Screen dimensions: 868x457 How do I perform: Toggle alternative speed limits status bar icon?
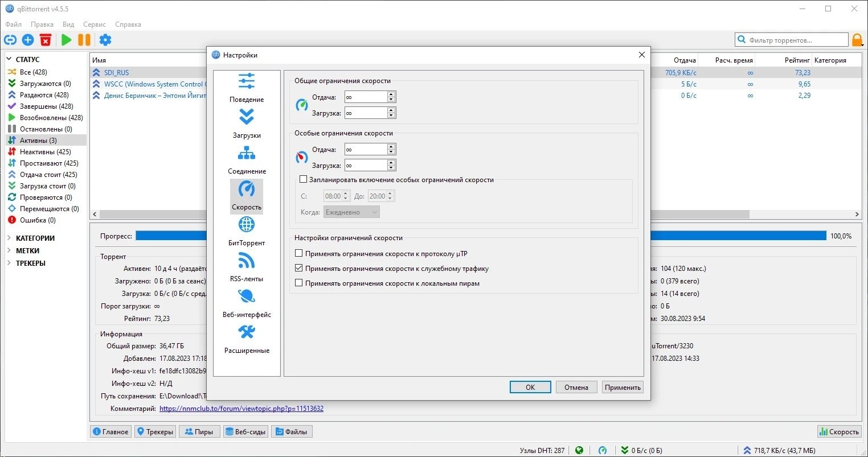coord(603,450)
